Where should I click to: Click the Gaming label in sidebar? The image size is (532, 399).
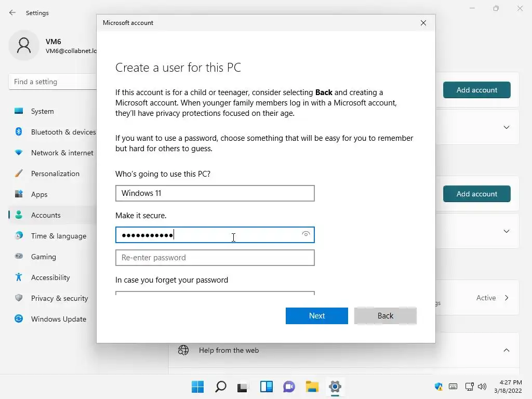click(44, 257)
